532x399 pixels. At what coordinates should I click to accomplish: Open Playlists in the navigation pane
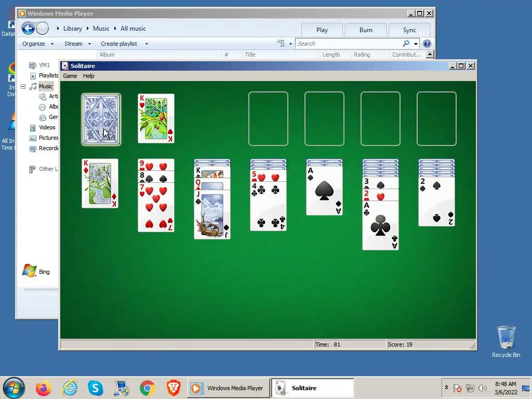[48, 75]
